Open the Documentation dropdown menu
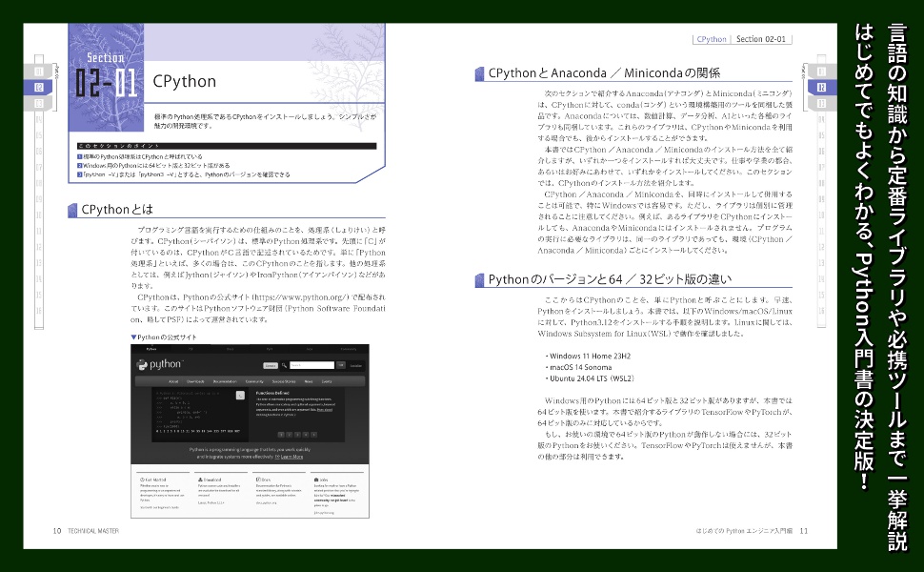Viewport: 924px width, 572px height. pos(224,381)
